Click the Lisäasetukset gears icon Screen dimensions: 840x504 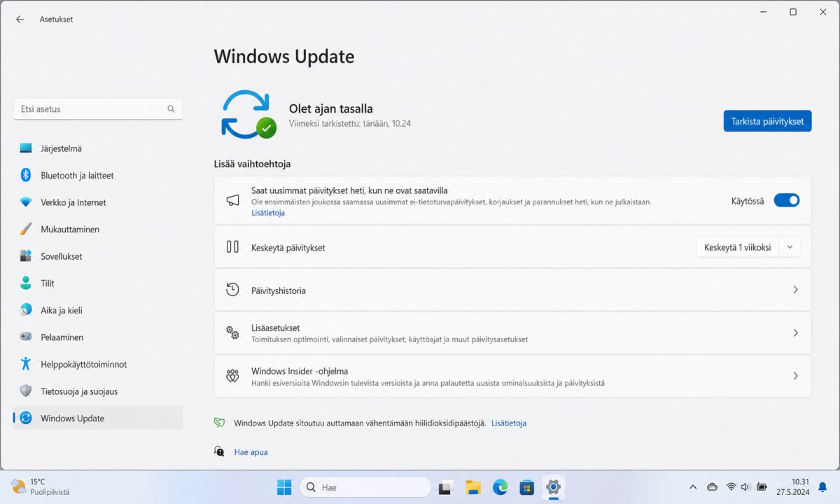pos(233,332)
